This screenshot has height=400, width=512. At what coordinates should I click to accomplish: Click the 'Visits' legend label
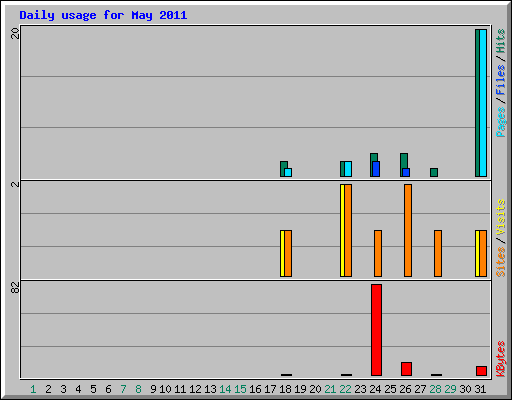[x=500, y=217]
